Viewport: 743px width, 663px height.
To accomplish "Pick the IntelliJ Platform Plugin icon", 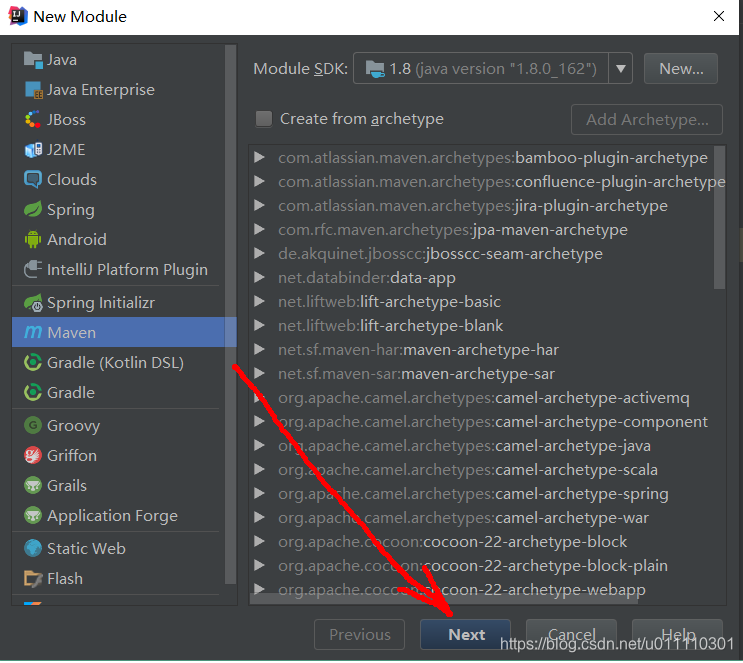I will tap(33, 269).
